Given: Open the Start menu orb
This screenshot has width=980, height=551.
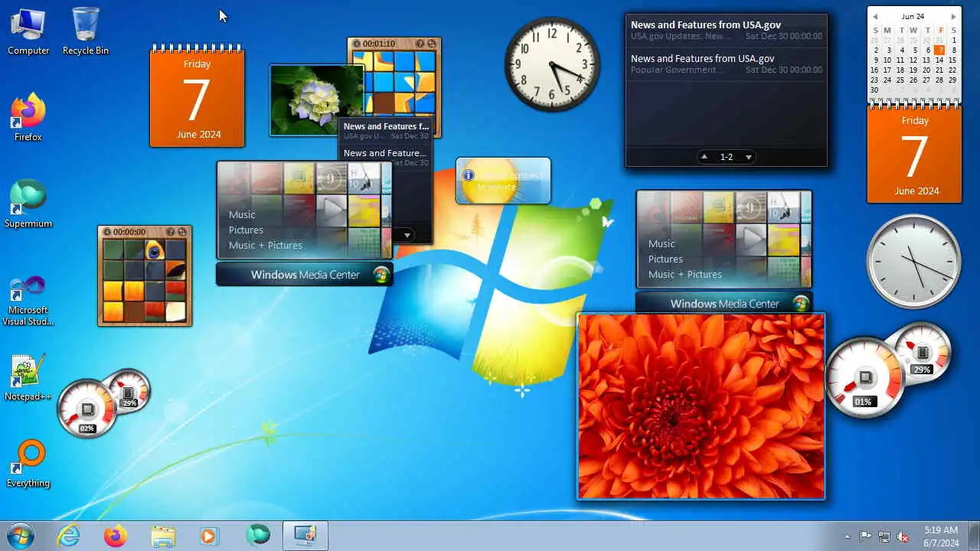Looking at the screenshot, I should pos(20,536).
